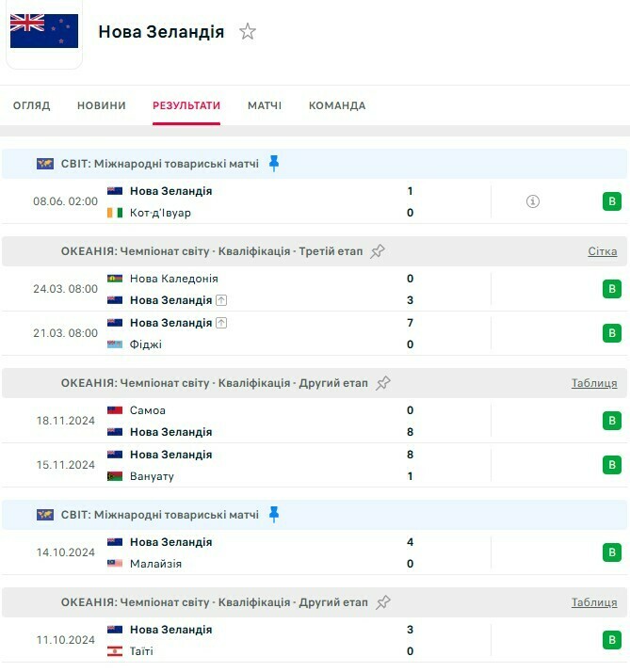The image size is (630, 672).
Task: Click win badge for Вануату match
Action: tap(612, 465)
